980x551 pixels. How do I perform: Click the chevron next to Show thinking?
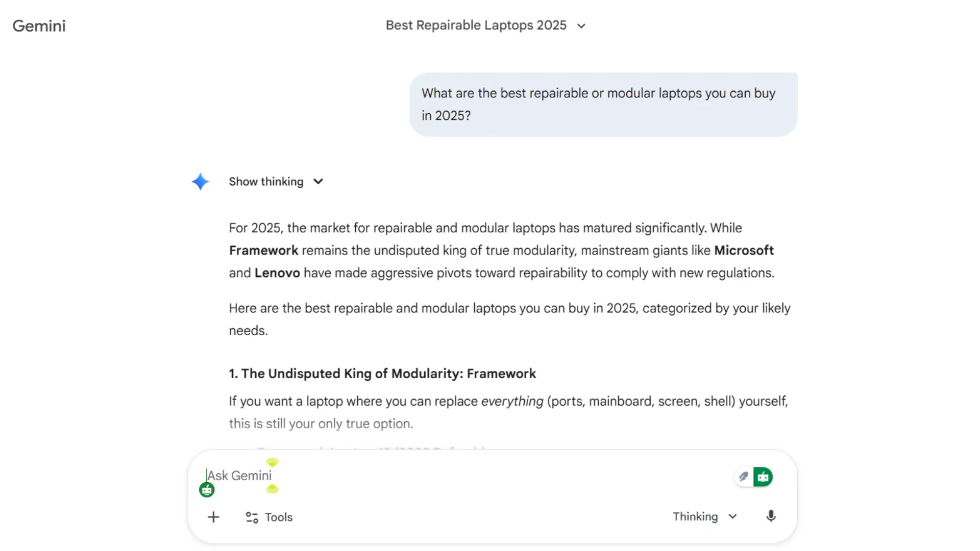[x=318, y=182]
